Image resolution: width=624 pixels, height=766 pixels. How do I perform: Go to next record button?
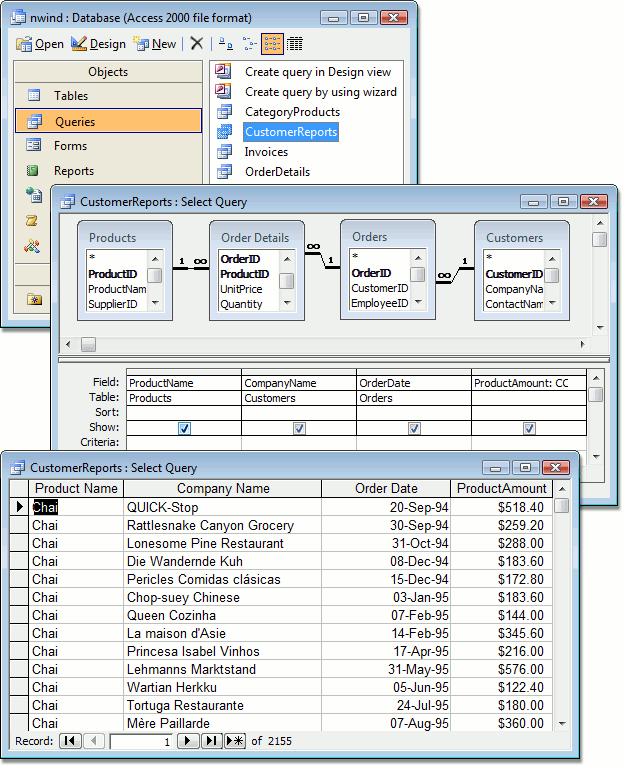coord(188,741)
